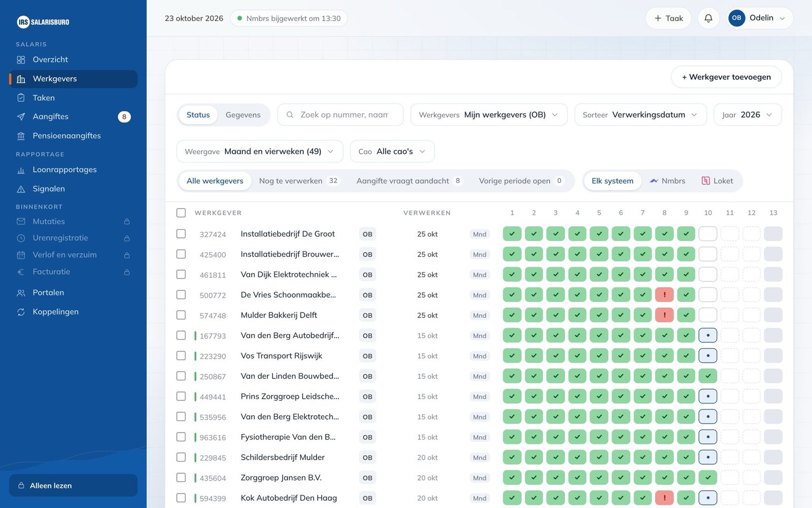Open employer Fysiotherapie Van den B...
This screenshot has height=508, width=812.
point(288,437)
